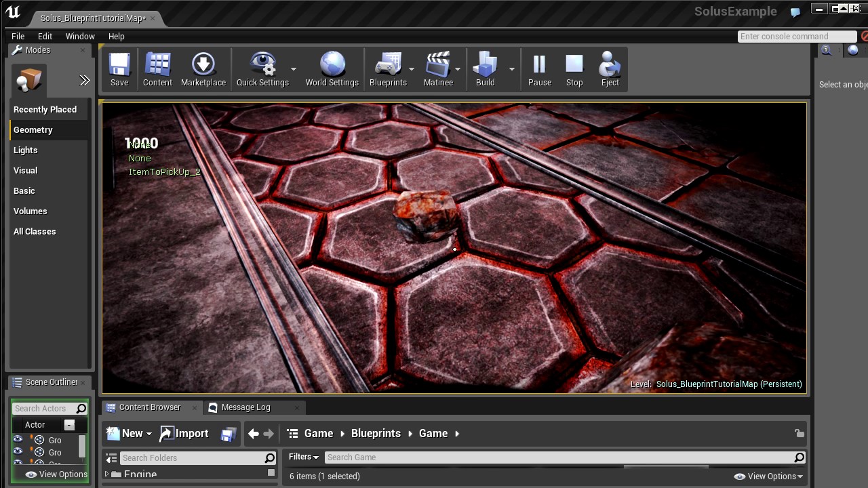Close the Message Log tab
The height and width of the screenshot is (488, 868).
tap(296, 407)
